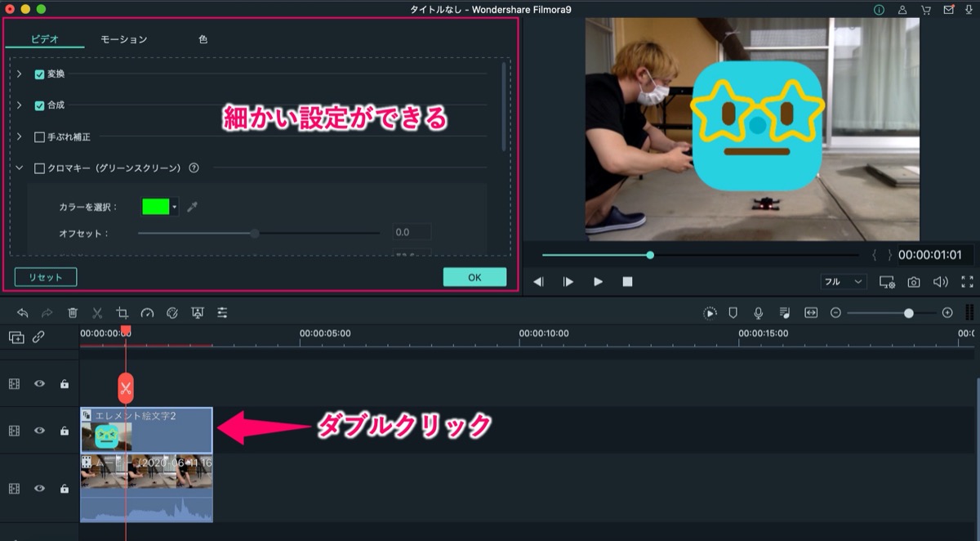The width and height of the screenshot is (980, 541).
Task: Switch to the モーション tab
Action: point(124,39)
